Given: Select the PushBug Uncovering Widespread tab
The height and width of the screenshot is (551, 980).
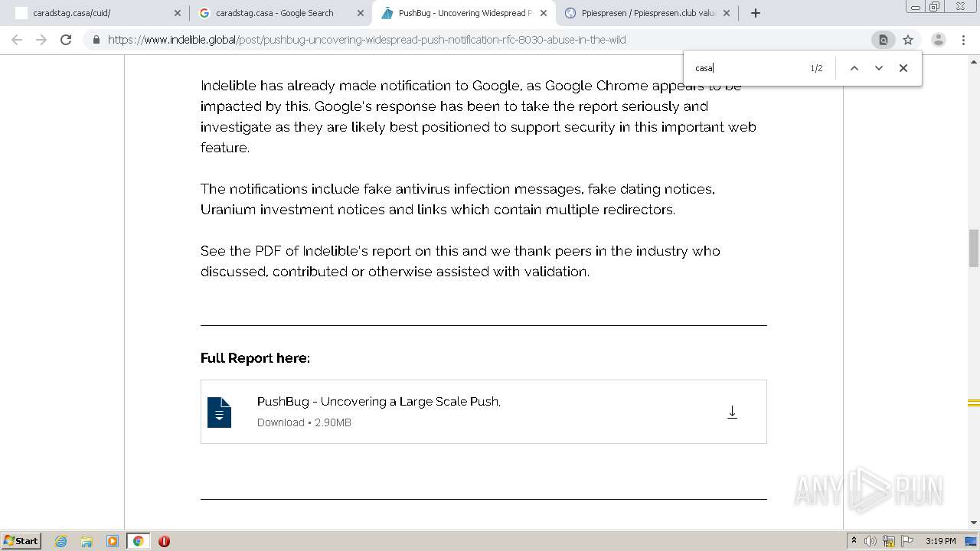Looking at the screenshot, I should [x=464, y=13].
